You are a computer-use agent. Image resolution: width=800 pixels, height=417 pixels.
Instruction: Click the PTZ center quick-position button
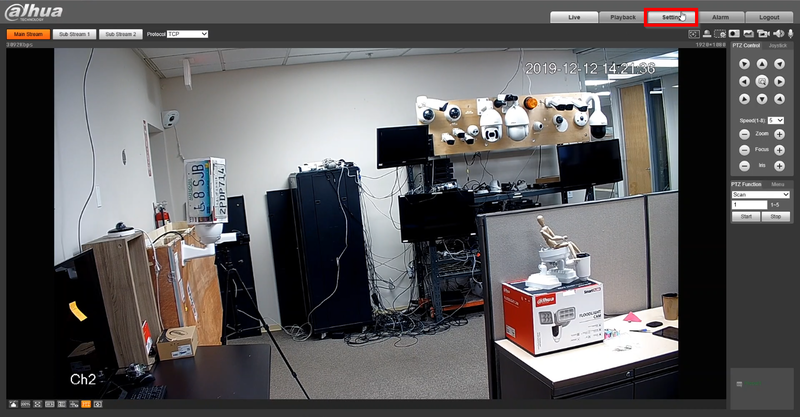coord(762,81)
